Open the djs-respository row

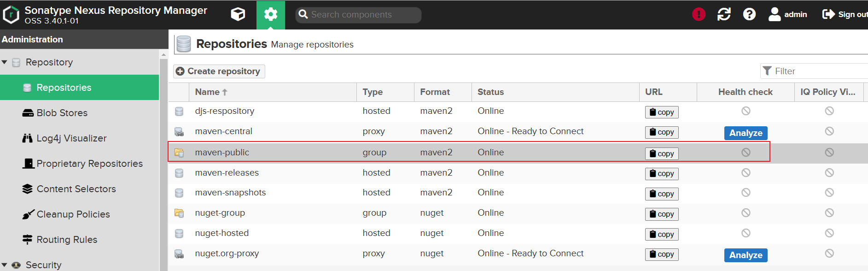point(518,111)
